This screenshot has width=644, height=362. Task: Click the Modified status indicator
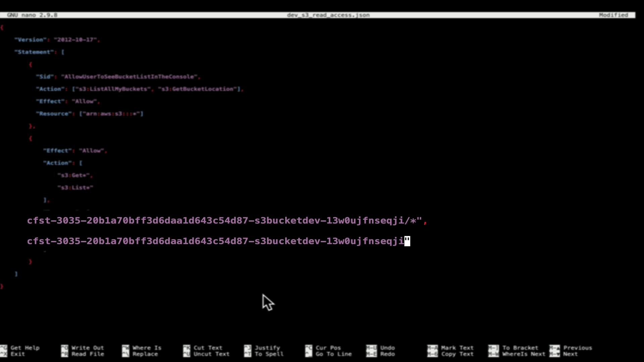pyautogui.click(x=613, y=15)
